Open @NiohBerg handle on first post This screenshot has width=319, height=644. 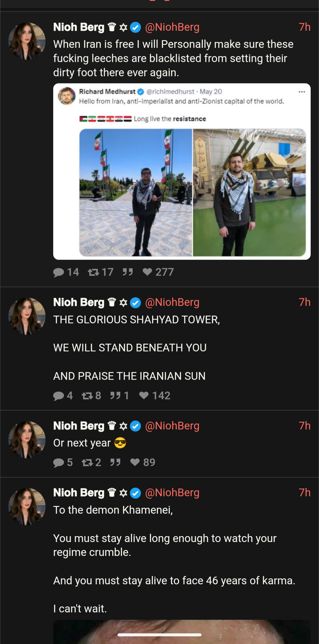[x=172, y=27]
